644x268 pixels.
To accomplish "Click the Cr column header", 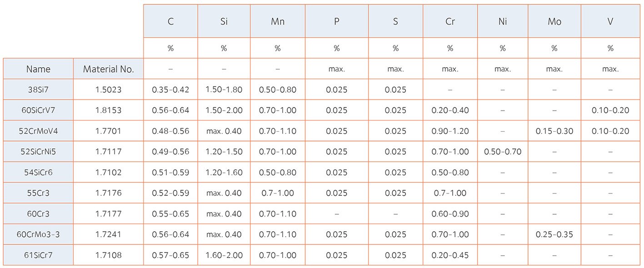I will [450, 21].
